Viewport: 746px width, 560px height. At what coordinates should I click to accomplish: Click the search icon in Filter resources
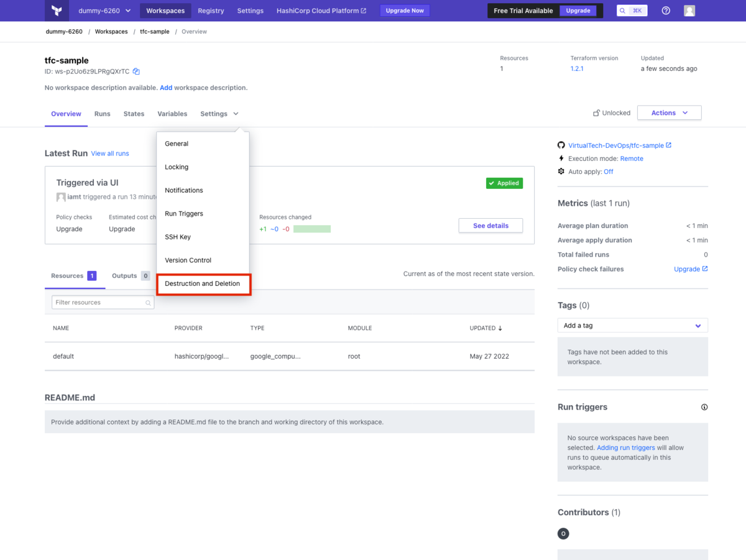click(148, 303)
